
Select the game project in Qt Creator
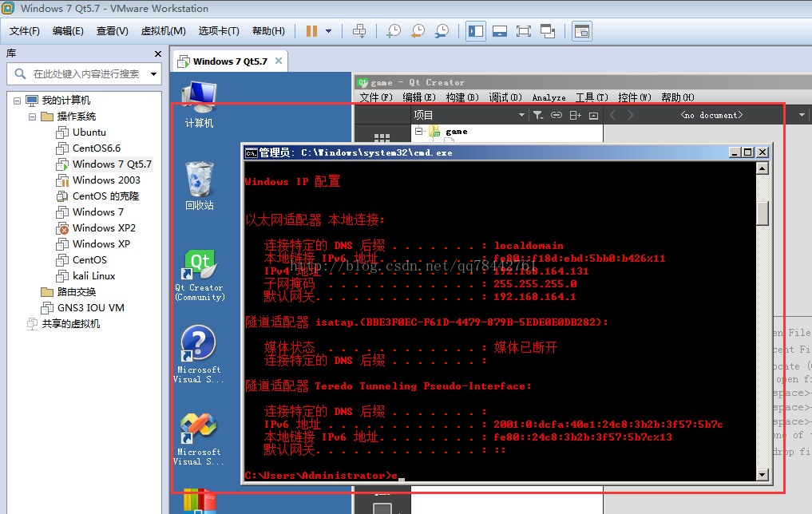pyautogui.click(x=456, y=132)
